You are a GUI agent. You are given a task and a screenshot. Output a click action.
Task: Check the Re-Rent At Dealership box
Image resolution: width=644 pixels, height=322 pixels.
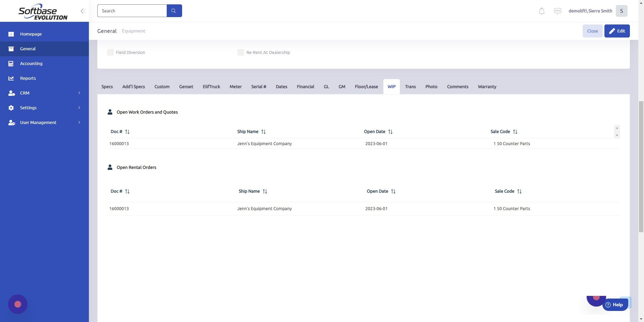tap(240, 52)
